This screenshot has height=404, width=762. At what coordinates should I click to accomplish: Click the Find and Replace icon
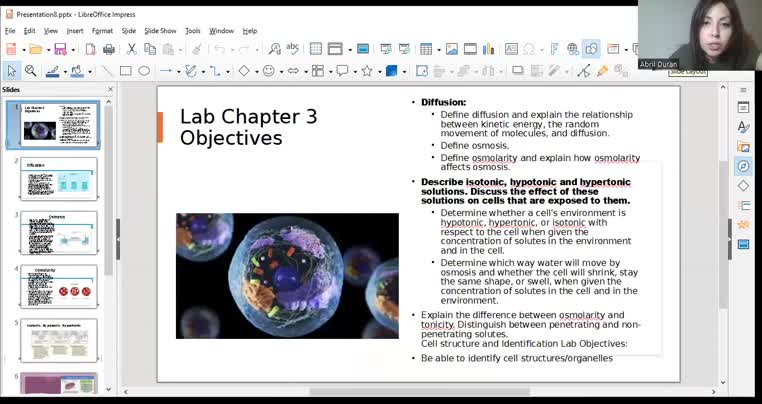(275, 49)
